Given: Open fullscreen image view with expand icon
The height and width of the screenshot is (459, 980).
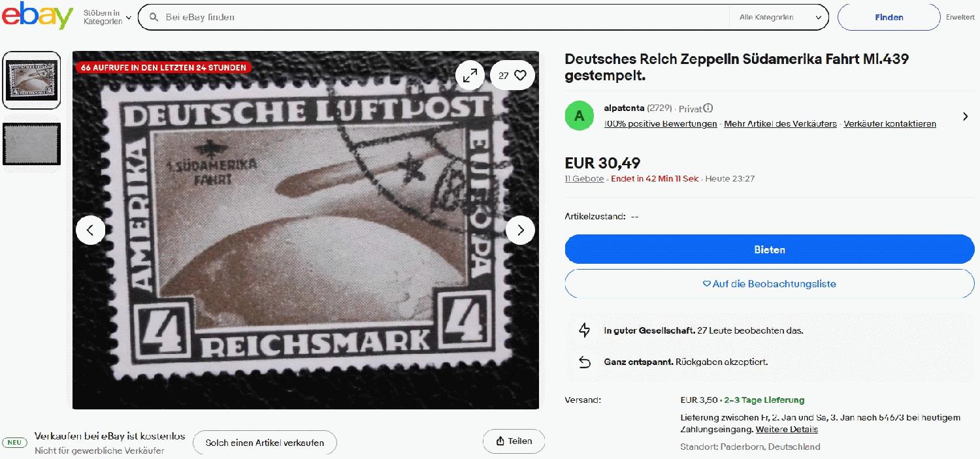Looking at the screenshot, I should click(470, 76).
